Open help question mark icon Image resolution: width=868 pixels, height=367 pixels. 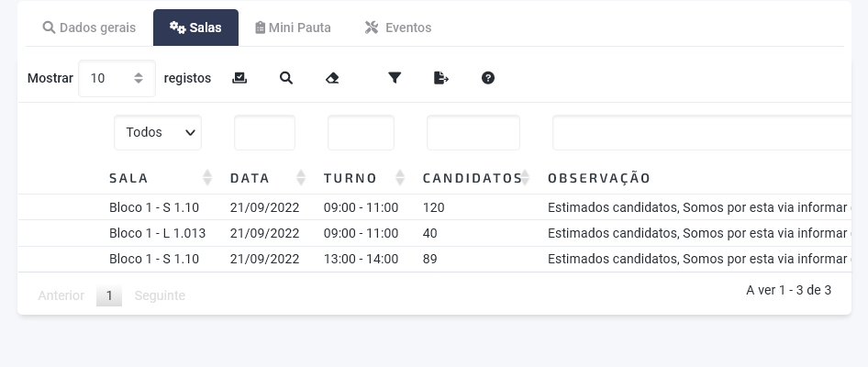[x=488, y=78]
